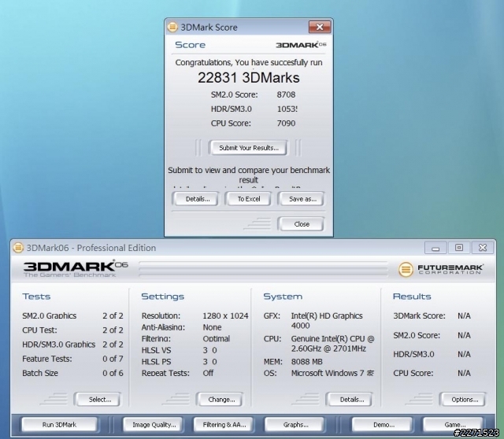Image resolution: width=504 pixels, height=439 pixels.
Task: Click SM2.0 Graphics 2 of 2
Action: [x=72, y=315]
